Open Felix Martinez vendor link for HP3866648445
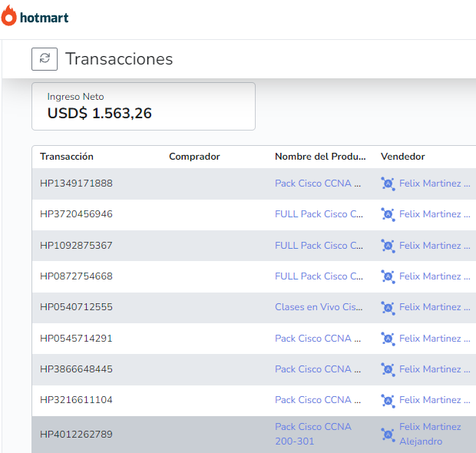 tap(435, 369)
